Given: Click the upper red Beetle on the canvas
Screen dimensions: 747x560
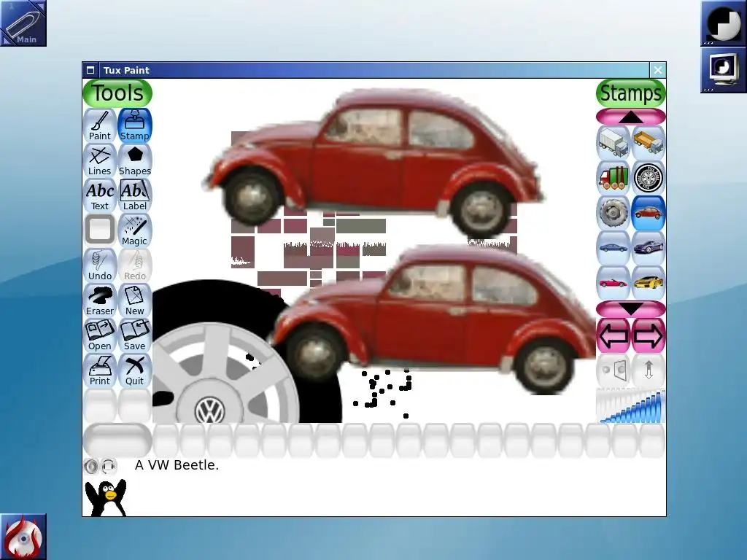Looking at the screenshot, I should point(374,162).
